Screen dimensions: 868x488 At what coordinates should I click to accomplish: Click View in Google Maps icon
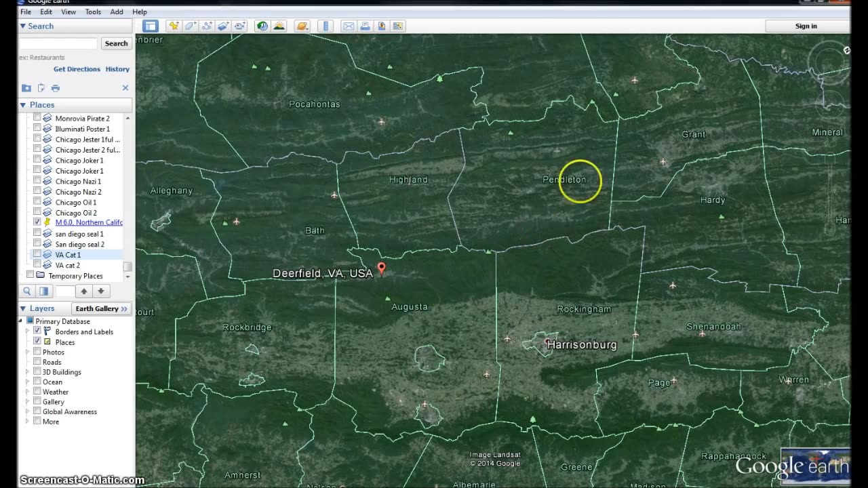pos(397,26)
